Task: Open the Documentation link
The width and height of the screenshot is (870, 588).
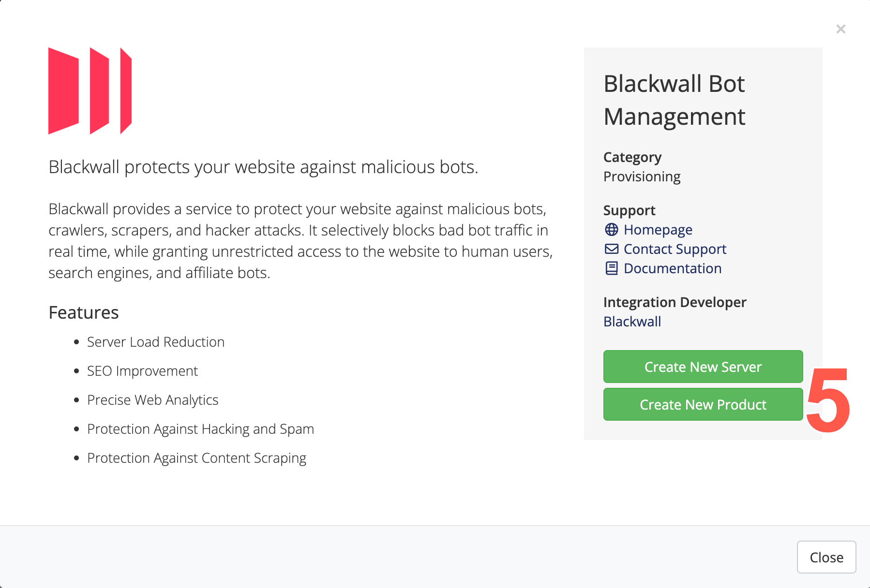Action: (x=672, y=268)
